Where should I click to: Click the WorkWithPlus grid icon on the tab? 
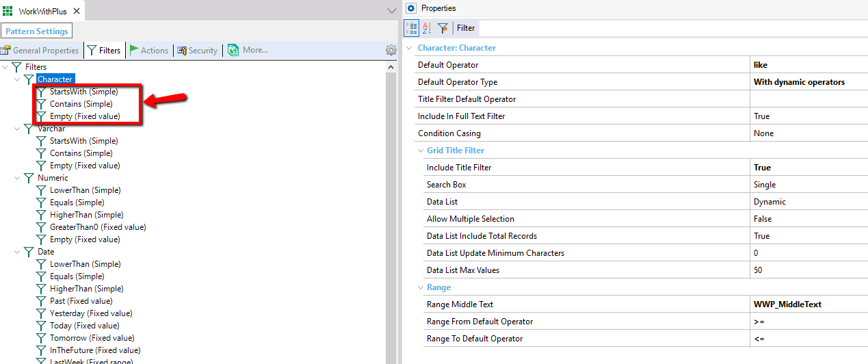[8, 11]
